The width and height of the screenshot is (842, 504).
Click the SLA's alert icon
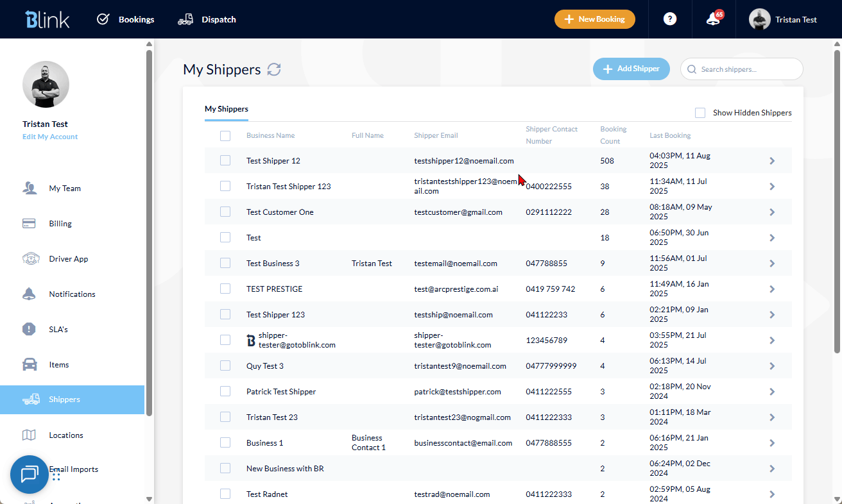pos(29,330)
